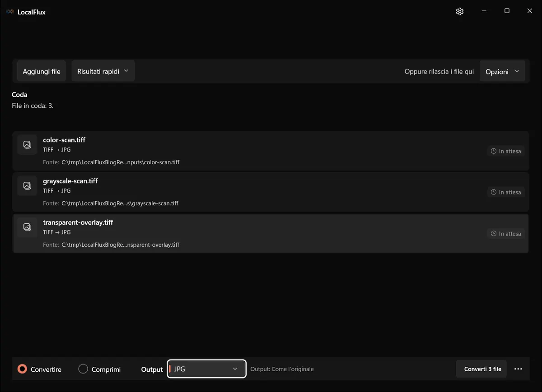
Task: Click the grayscale-scan.tiff file name
Action: coord(70,181)
